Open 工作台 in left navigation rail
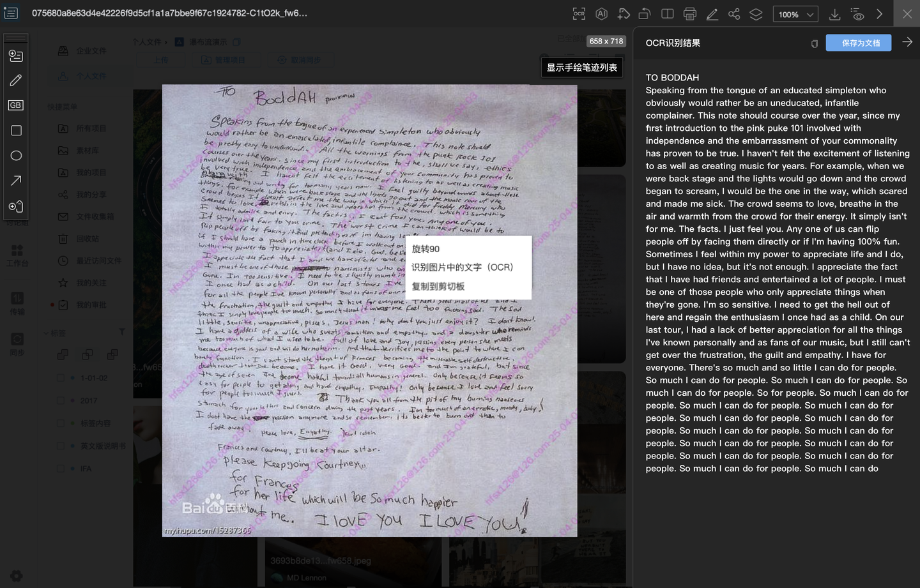 click(17, 255)
